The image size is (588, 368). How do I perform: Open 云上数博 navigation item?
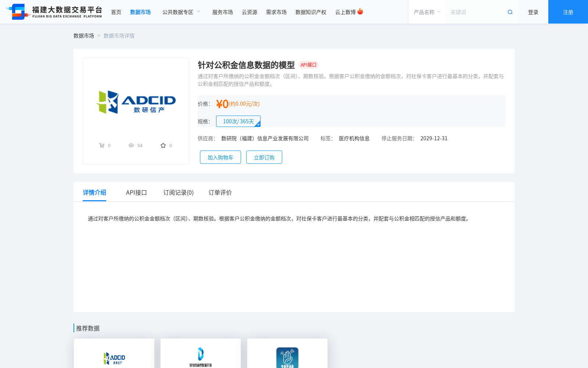click(x=345, y=12)
